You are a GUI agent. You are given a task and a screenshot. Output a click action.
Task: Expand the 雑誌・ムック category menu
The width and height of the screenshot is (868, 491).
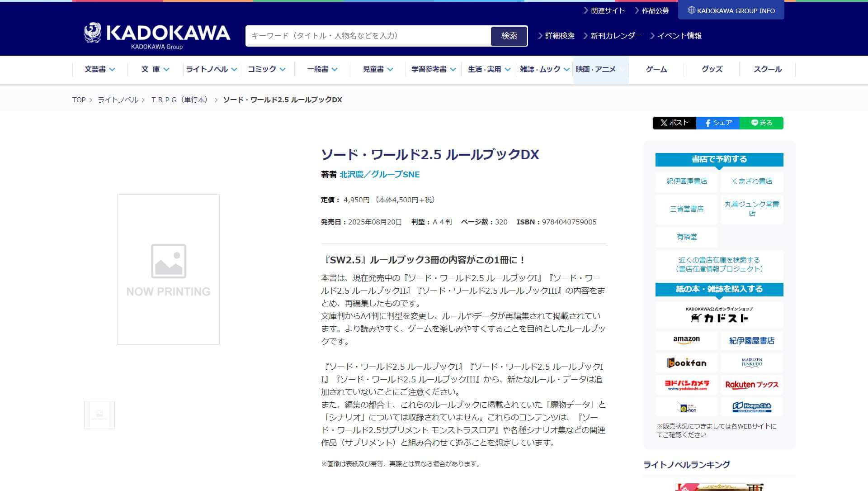tap(544, 69)
